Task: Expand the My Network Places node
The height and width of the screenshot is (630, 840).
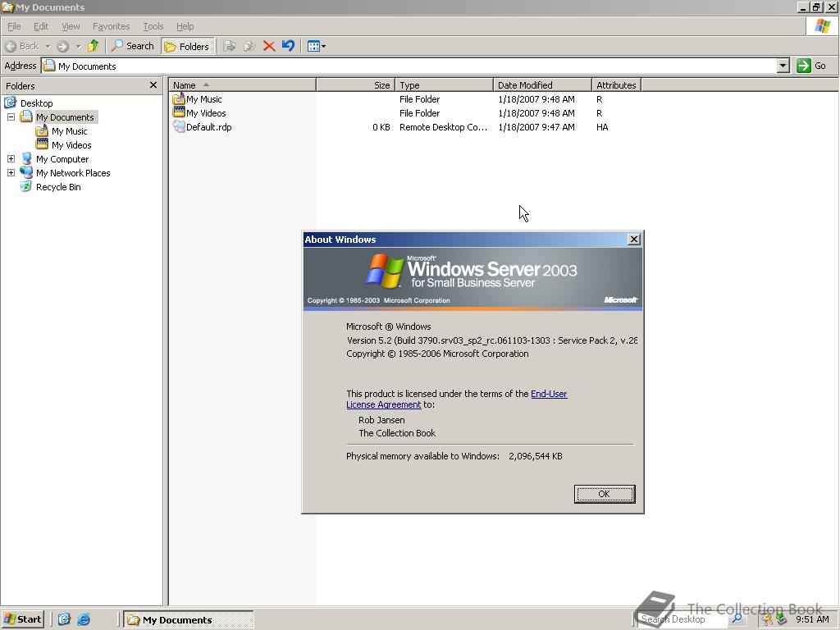Action: [x=11, y=172]
